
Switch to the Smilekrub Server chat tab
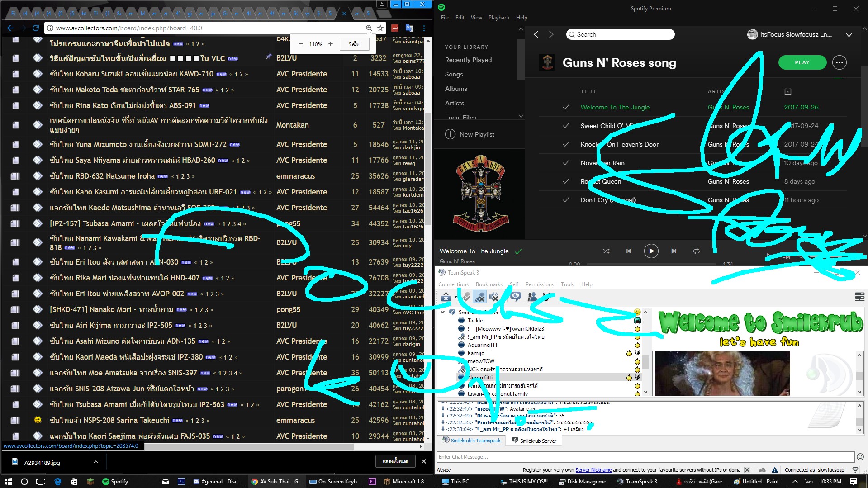tap(534, 441)
